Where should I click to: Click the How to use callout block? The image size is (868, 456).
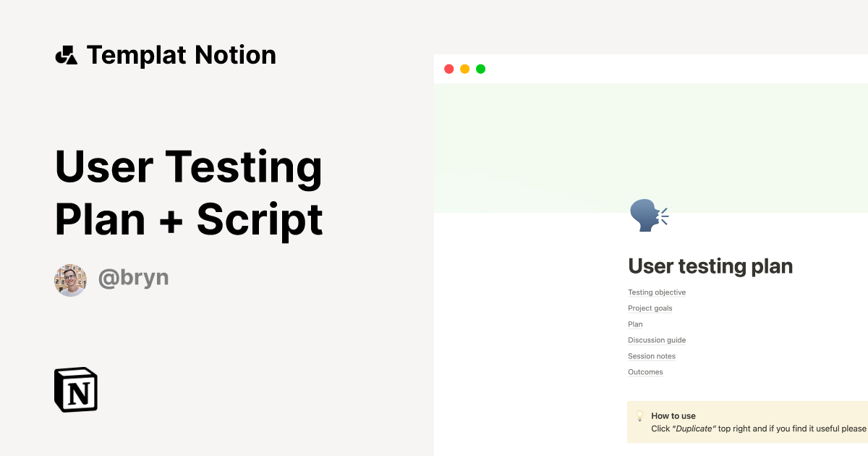pyautogui.click(x=745, y=421)
